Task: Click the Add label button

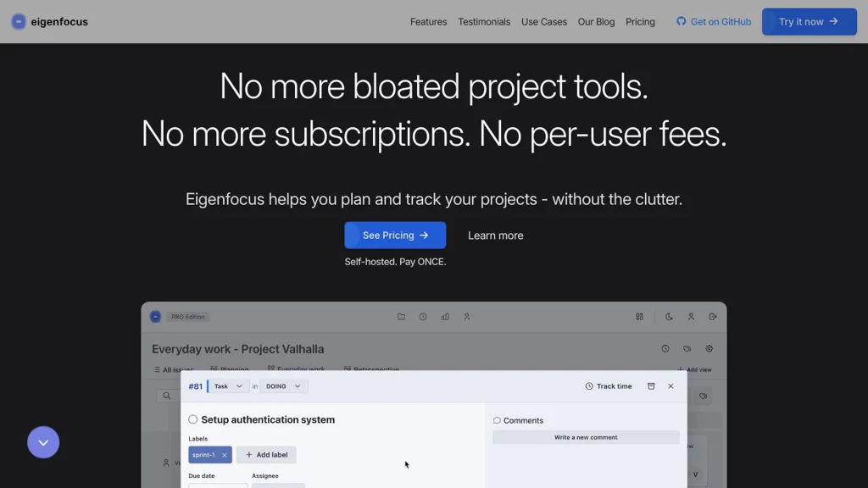Action: 266,455
